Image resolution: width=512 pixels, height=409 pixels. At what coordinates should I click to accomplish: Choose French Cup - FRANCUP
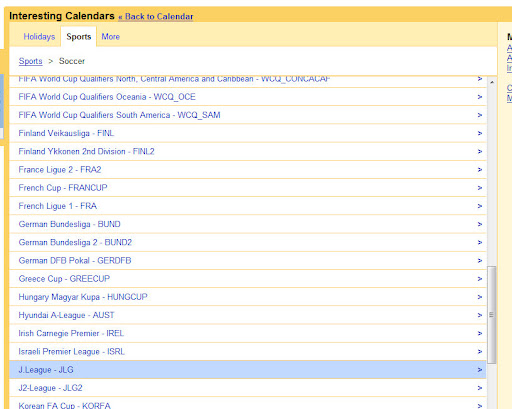[x=248, y=188]
